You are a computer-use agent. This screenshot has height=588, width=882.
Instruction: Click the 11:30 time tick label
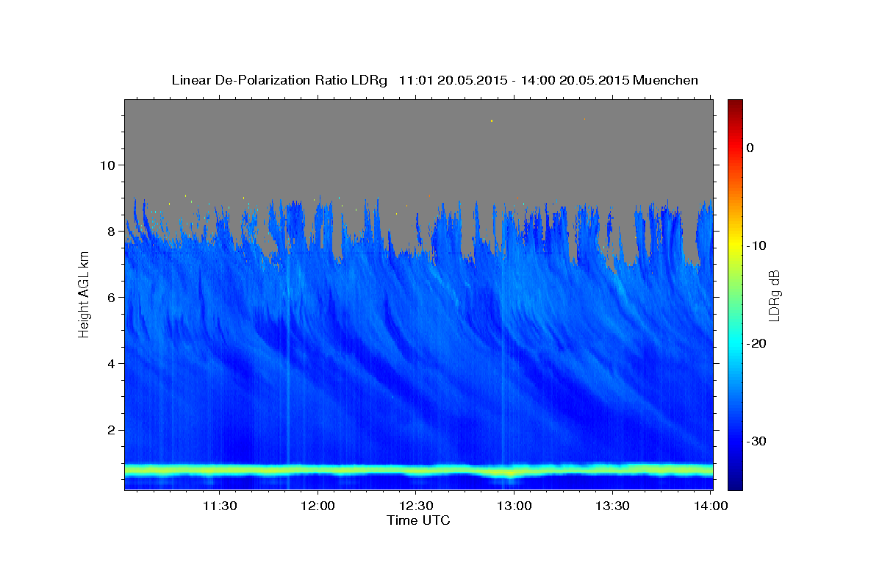pos(220,506)
